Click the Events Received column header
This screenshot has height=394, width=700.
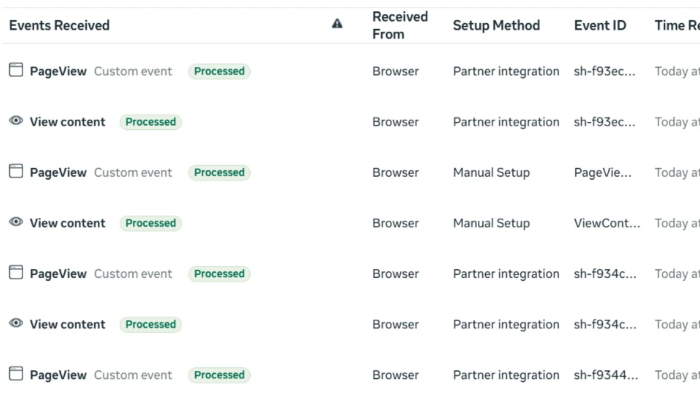point(59,25)
